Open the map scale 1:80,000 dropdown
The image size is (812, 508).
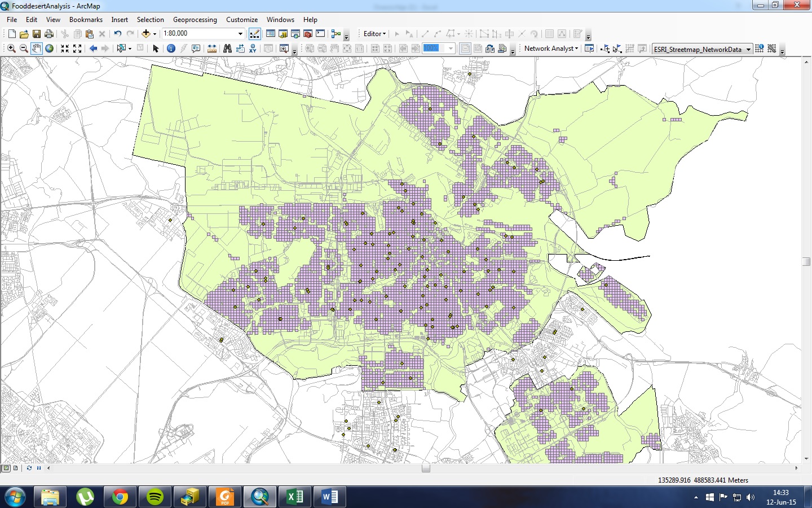(x=241, y=34)
